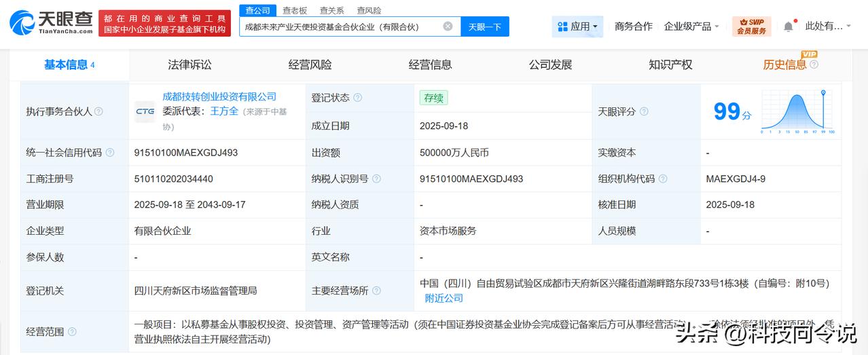
Task: Open the 公司发展 tab
Action: tap(550, 64)
